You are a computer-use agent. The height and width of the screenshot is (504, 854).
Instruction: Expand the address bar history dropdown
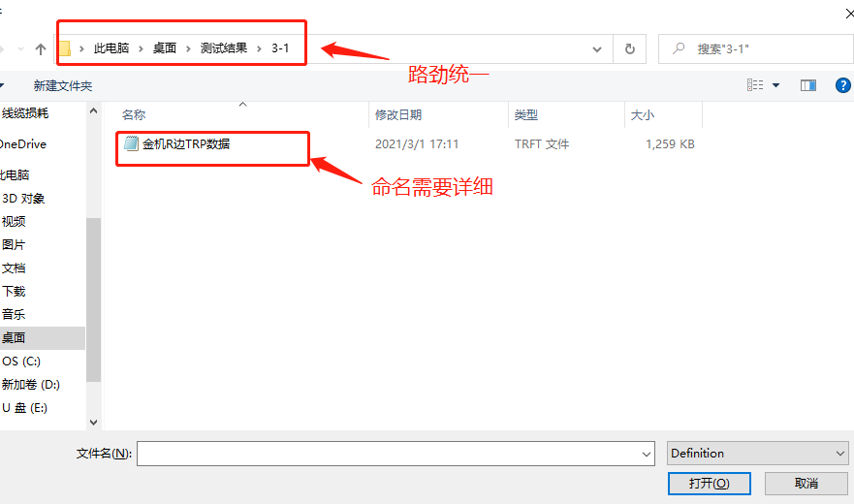click(x=597, y=49)
